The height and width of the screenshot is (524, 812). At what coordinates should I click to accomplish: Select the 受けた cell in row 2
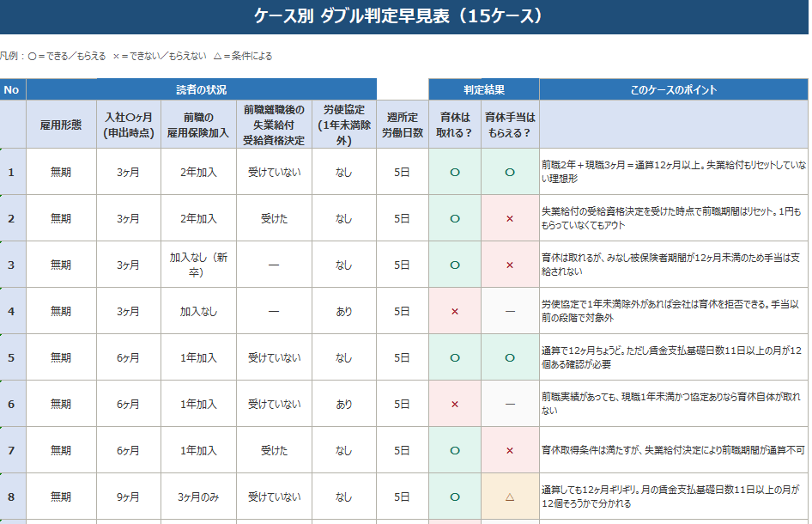coord(274,218)
